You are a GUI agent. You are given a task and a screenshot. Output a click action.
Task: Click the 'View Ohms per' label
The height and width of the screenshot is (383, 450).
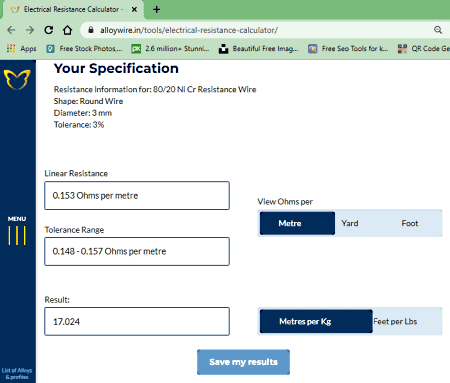(285, 202)
